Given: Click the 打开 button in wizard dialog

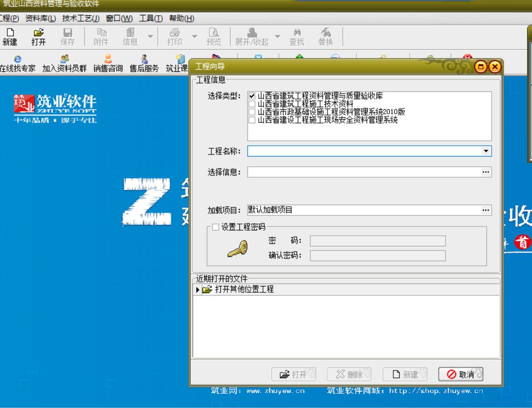Looking at the screenshot, I should [x=294, y=375].
